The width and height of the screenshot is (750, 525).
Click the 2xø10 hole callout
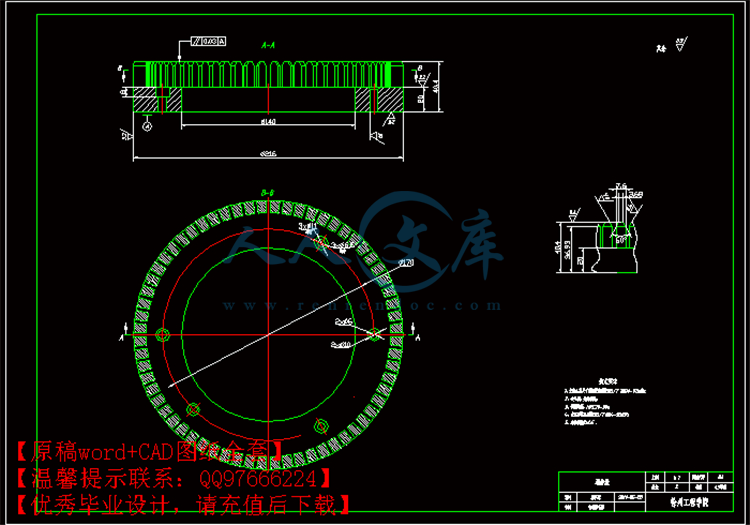click(341, 344)
